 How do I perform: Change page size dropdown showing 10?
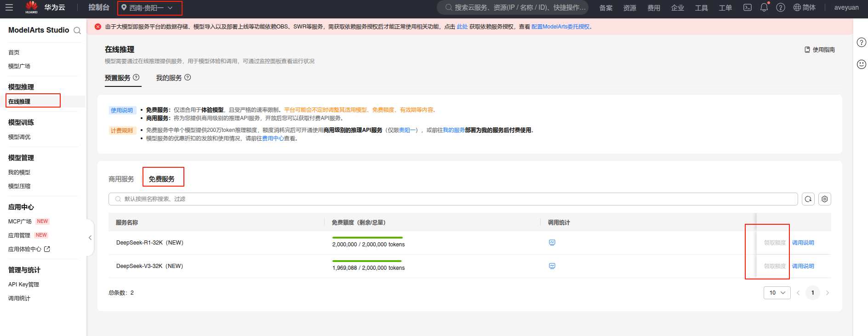click(x=777, y=293)
